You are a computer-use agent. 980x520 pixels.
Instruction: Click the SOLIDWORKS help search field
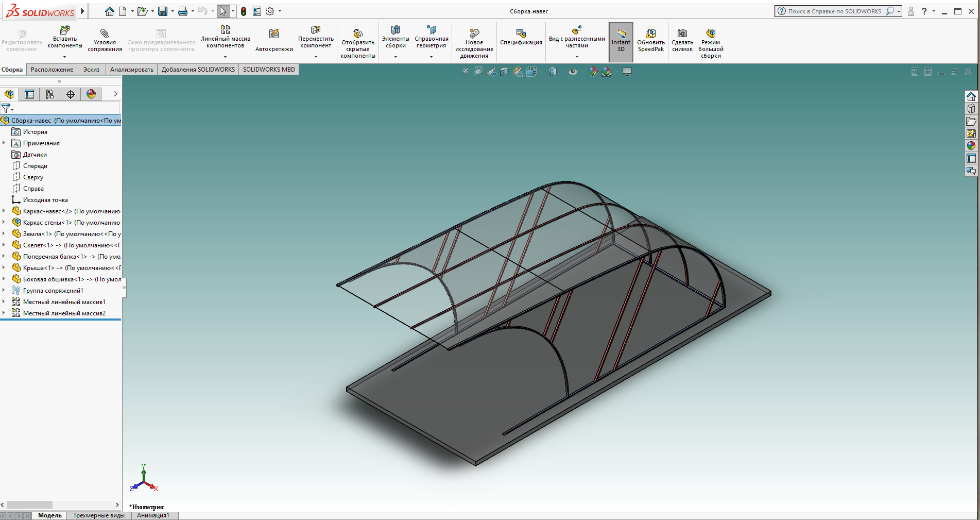coord(834,11)
